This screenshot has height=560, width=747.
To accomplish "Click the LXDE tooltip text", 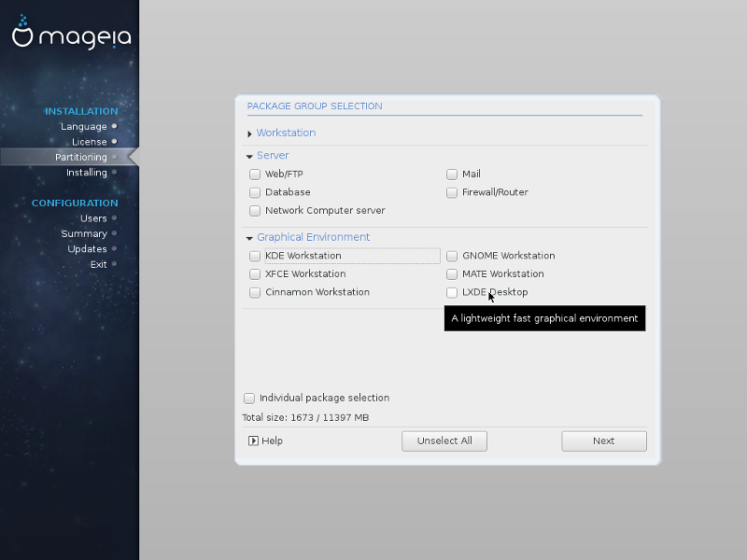I will click(544, 318).
